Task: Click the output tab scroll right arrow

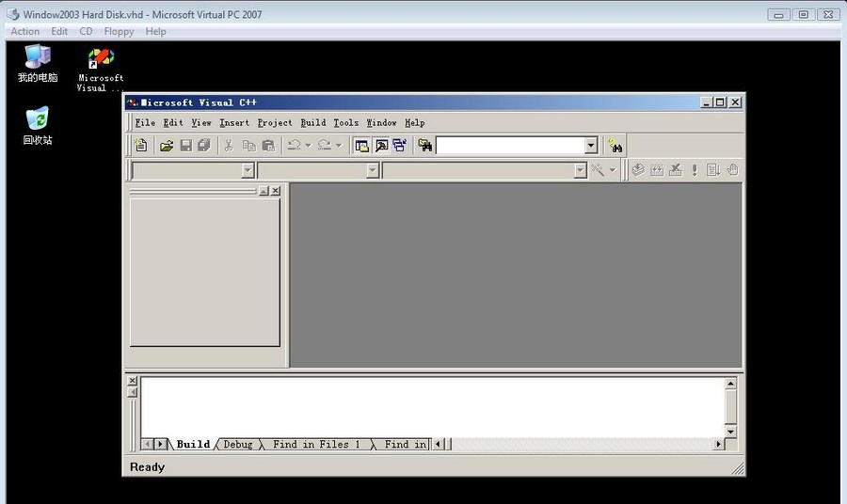Action: coord(160,444)
